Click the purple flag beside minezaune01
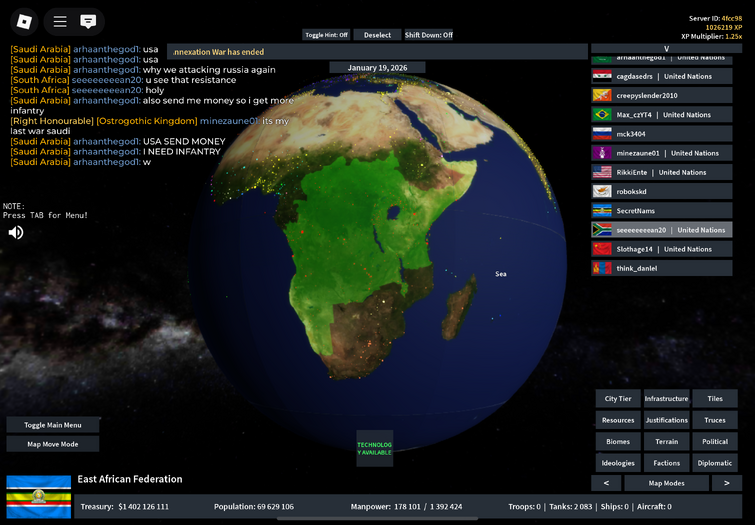This screenshot has width=755, height=525. click(602, 153)
